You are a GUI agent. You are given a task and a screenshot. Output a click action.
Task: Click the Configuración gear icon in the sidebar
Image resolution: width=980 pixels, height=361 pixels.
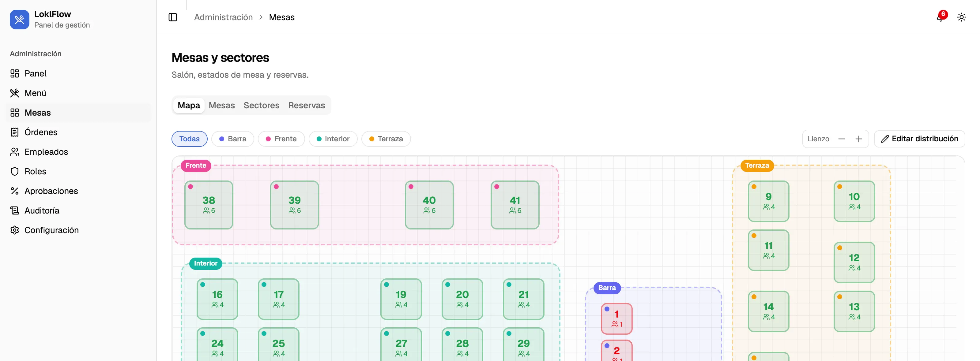click(14, 230)
